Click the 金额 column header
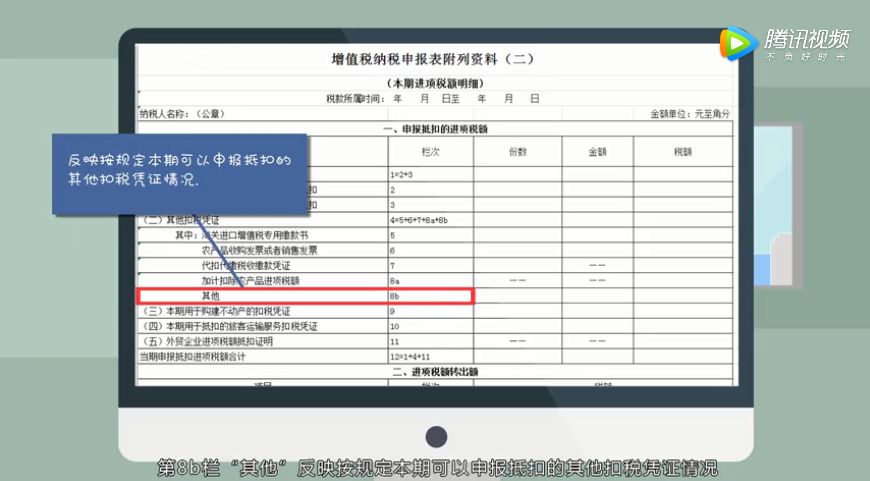This screenshot has height=481, width=870. (x=598, y=151)
